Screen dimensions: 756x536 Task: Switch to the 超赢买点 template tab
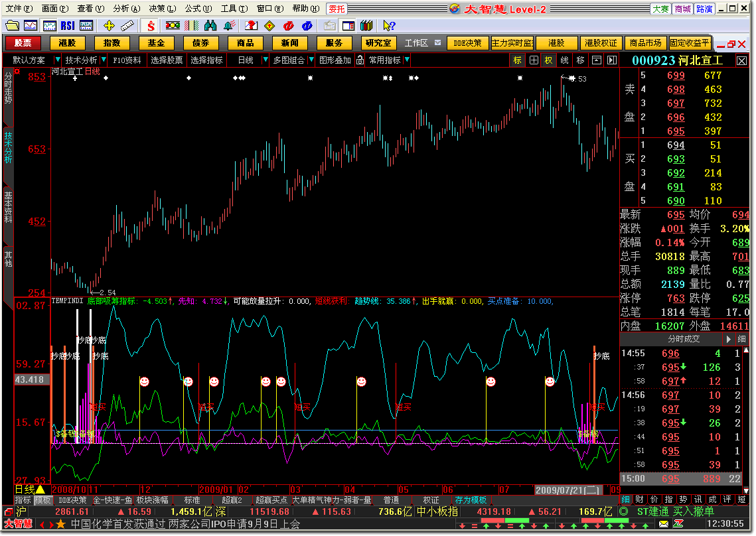point(271,500)
